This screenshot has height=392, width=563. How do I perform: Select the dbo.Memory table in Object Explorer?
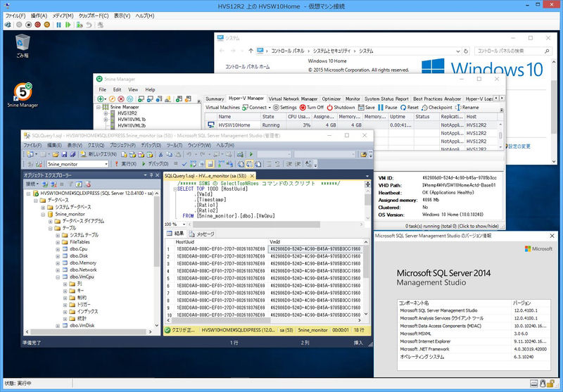click(83, 263)
